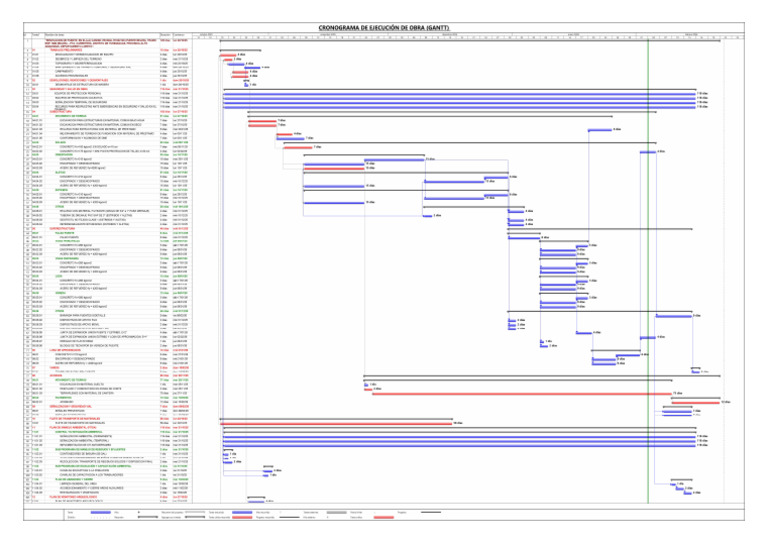Select the 'SEÑALIZACION TEMPORAL DE SEGURIDAD' row

click(x=108, y=102)
